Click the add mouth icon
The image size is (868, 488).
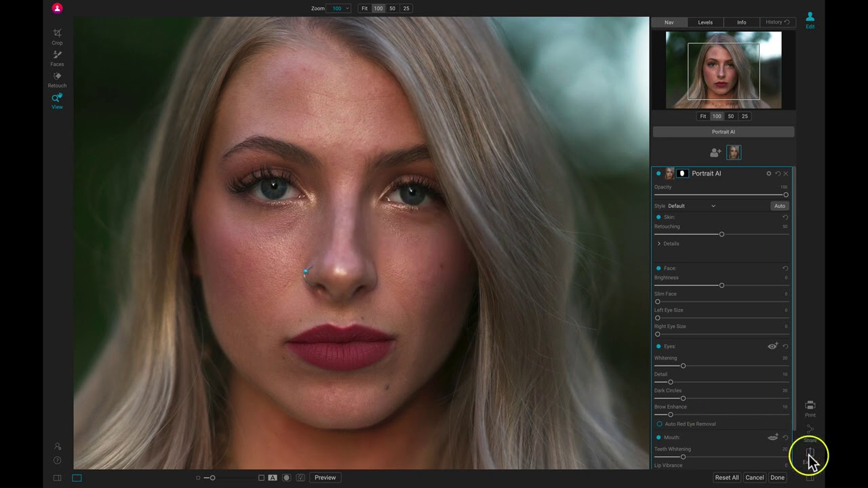772,438
